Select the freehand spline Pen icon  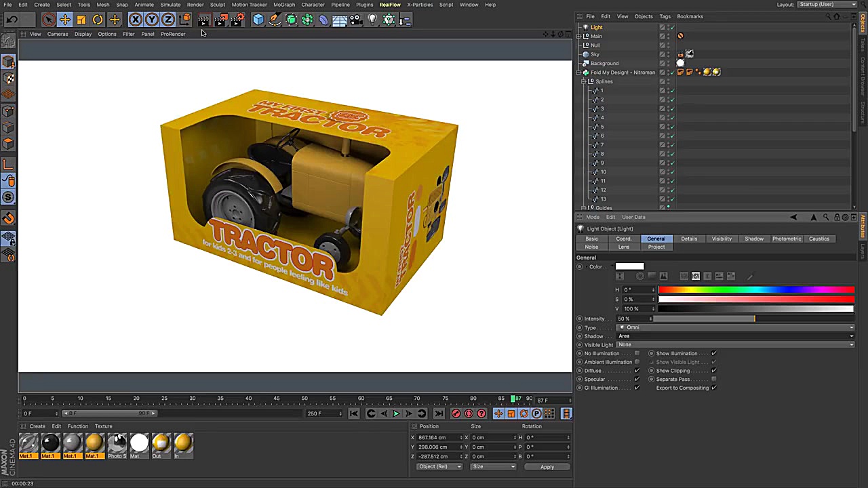(275, 19)
